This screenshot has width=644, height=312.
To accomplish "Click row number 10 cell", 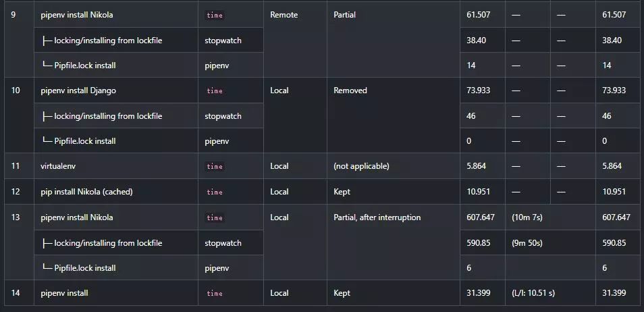I will click(16, 90).
